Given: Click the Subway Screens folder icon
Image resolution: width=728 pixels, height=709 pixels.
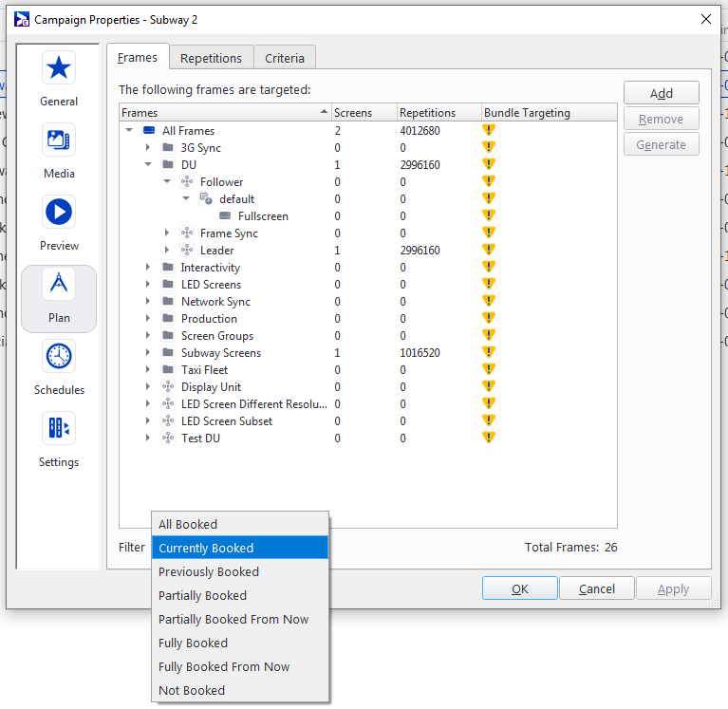Looking at the screenshot, I should pos(168,353).
